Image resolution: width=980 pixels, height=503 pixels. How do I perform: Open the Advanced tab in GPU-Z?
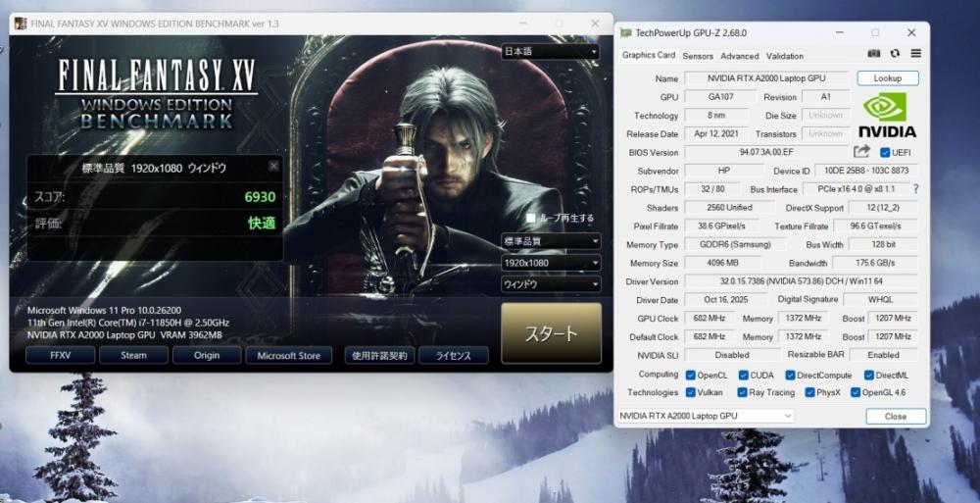739,56
